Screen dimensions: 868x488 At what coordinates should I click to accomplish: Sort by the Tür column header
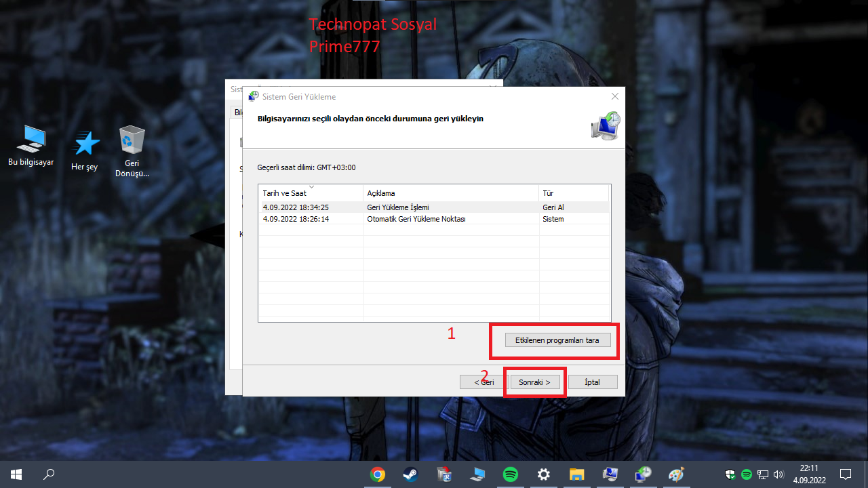point(574,193)
